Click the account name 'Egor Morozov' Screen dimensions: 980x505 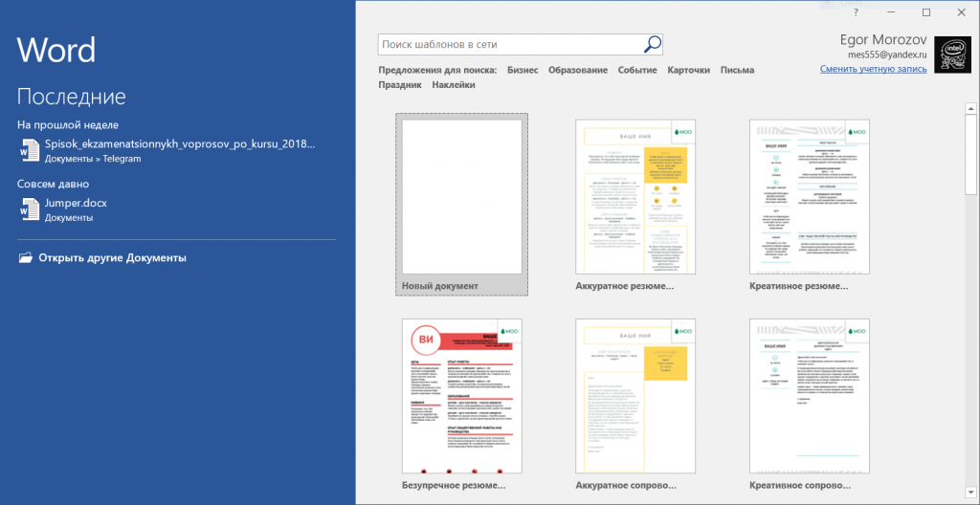click(x=884, y=40)
